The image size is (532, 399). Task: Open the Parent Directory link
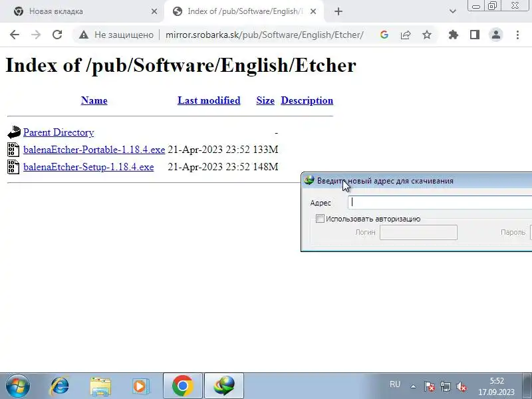point(59,132)
